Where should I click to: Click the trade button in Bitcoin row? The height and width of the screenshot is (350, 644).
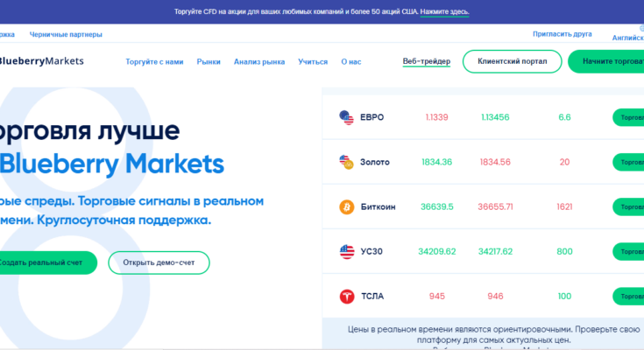click(629, 206)
